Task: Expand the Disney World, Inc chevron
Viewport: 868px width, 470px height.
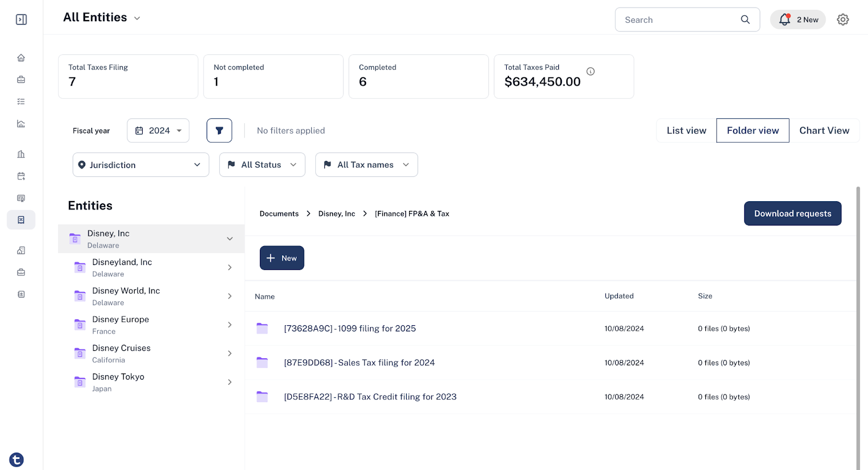Action: click(x=229, y=296)
